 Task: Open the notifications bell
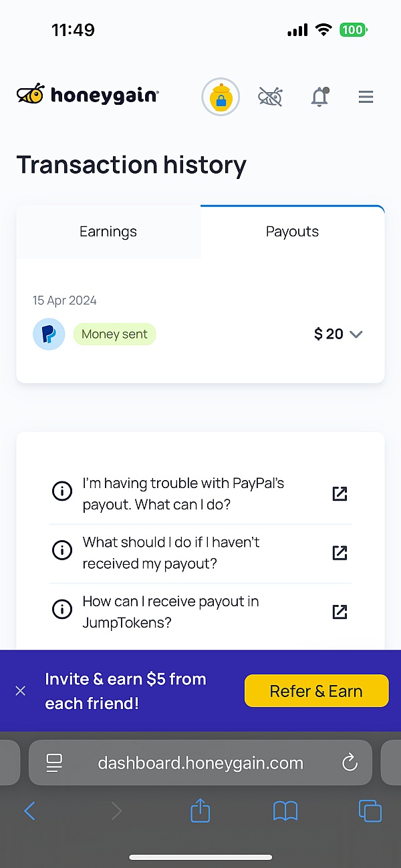(x=320, y=97)
